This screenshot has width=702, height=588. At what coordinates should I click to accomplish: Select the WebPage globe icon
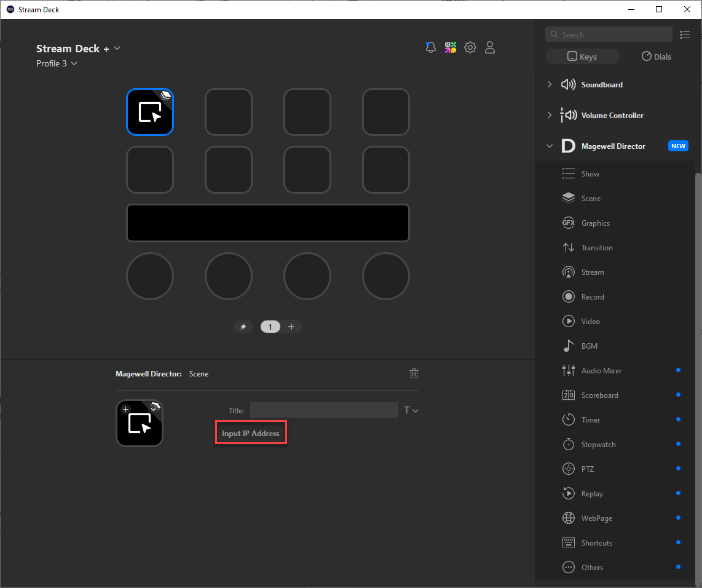[568, 518]
